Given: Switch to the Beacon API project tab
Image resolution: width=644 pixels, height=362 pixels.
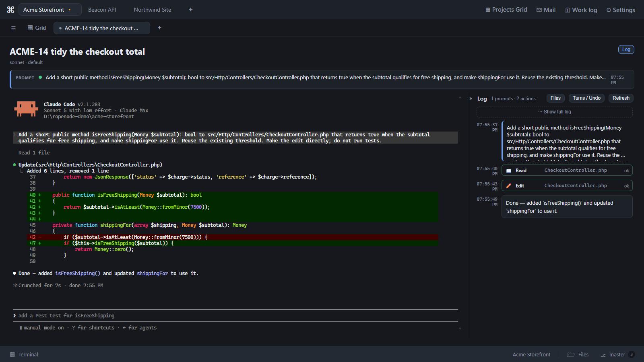Looking at the screenshot, I should (102, 10).
